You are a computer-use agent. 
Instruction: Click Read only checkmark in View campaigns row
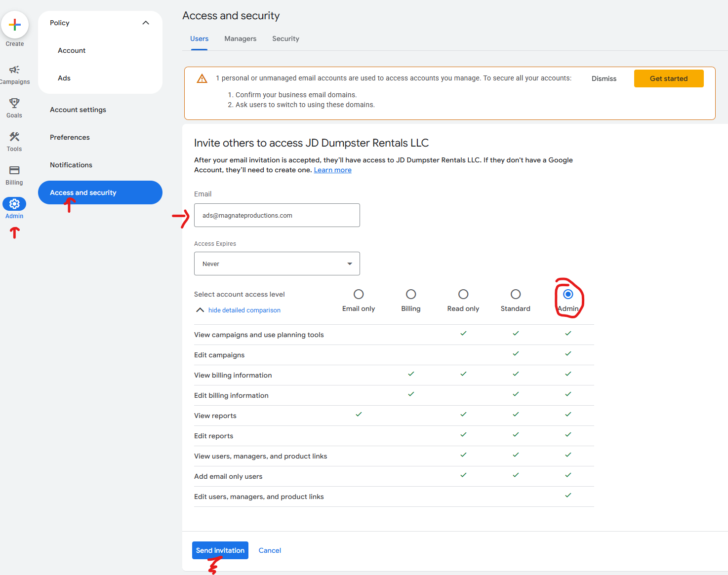click(463, 333)
